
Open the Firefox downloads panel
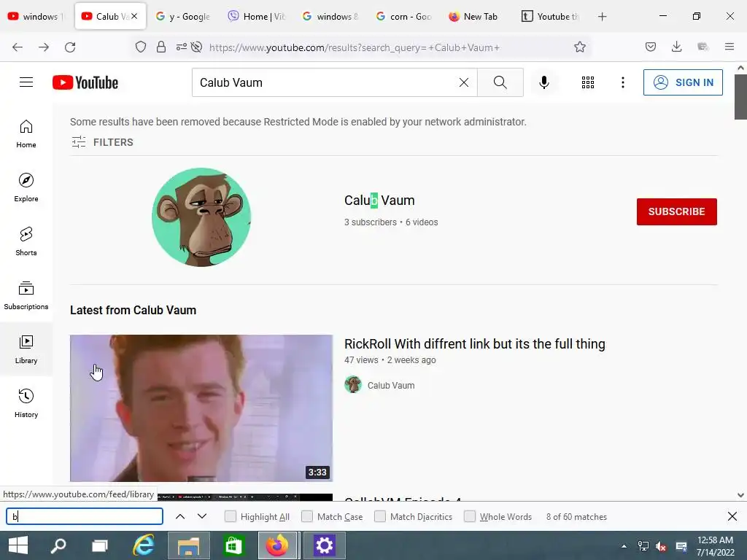[x=676, y=47]
